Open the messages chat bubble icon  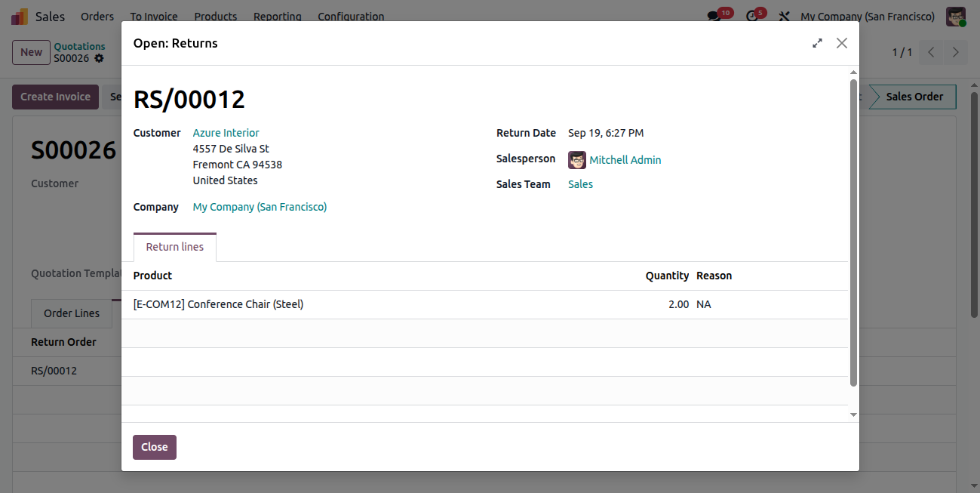point(714,16)
